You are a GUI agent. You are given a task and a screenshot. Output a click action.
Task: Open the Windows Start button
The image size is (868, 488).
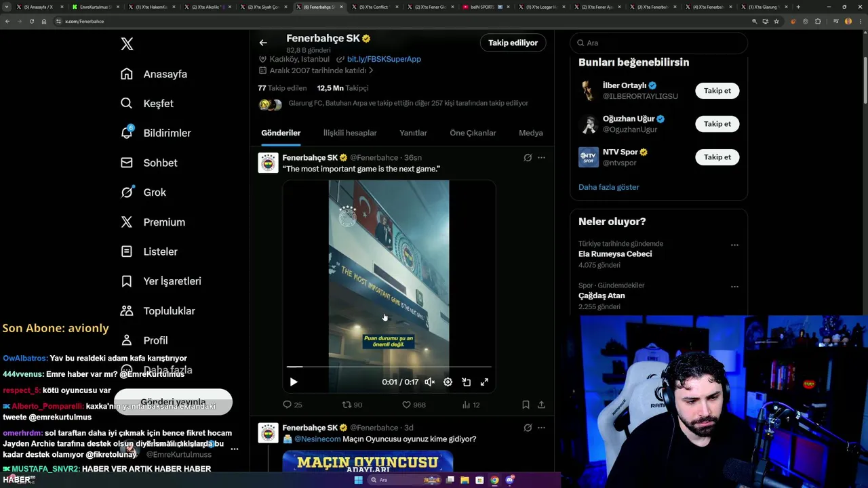[358, 480]
